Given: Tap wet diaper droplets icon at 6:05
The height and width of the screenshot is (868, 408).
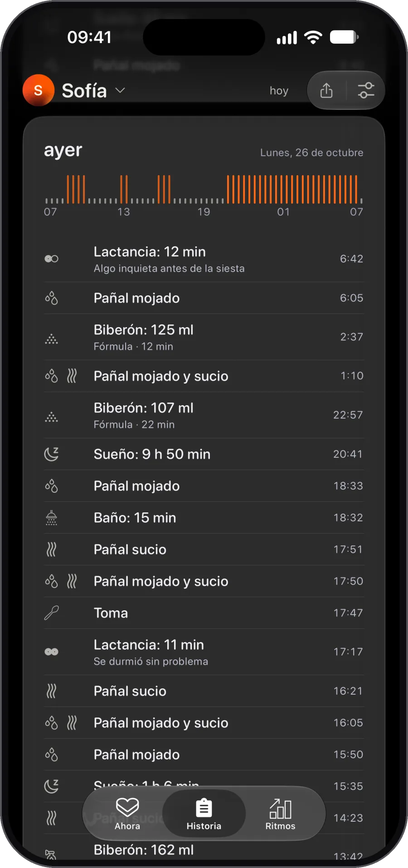Looking at the screenshot, I should coord(51,298).
